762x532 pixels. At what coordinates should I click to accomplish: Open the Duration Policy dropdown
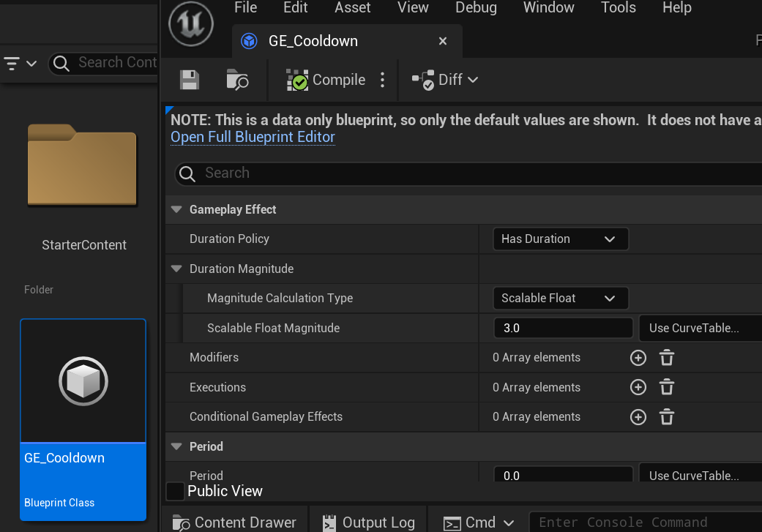(x=560, y=239)
